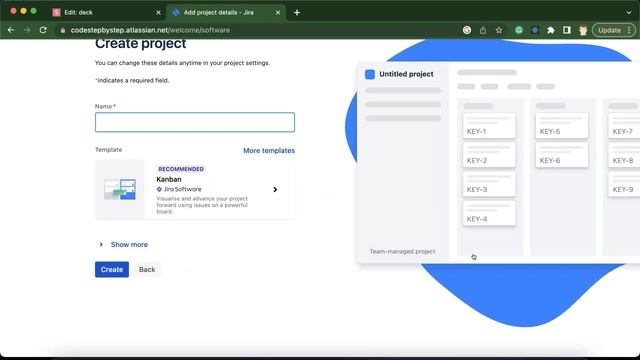This screenshot has height=360, width=640.
Task: Close the 'Add project details - Jira' tab
Action: [278, 13]
